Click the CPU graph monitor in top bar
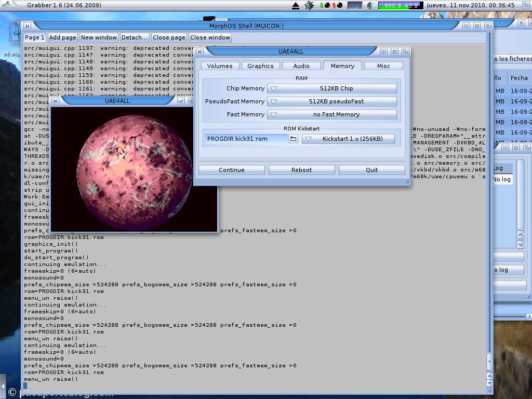 point(355,6)
